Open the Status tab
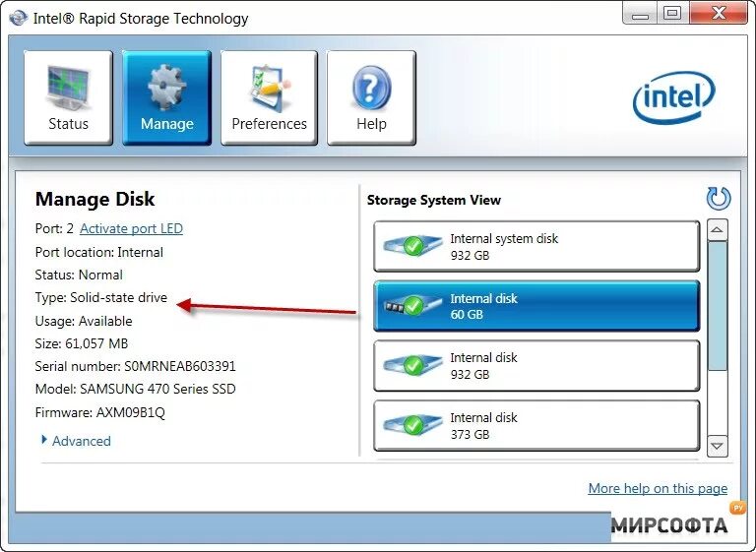The width and height of the screenshot is (756, 552). coord(68,97)
